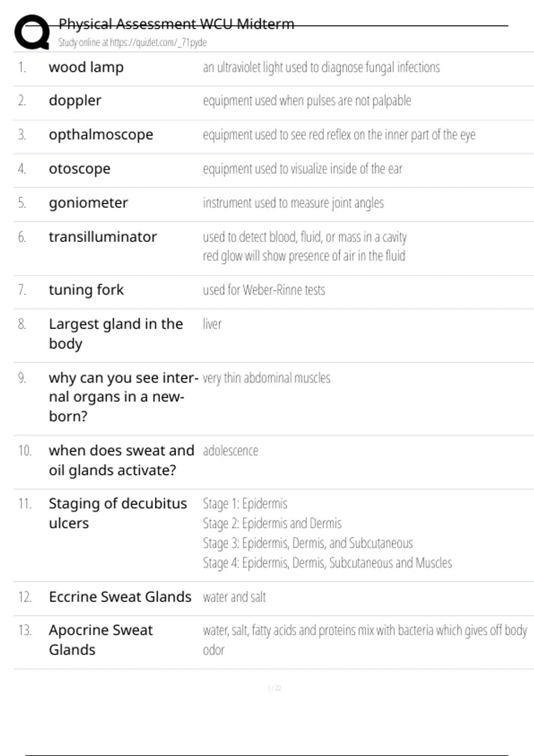Click the page number at the bottom
This screenshot has height=756, width=534.
coord(274,688)
